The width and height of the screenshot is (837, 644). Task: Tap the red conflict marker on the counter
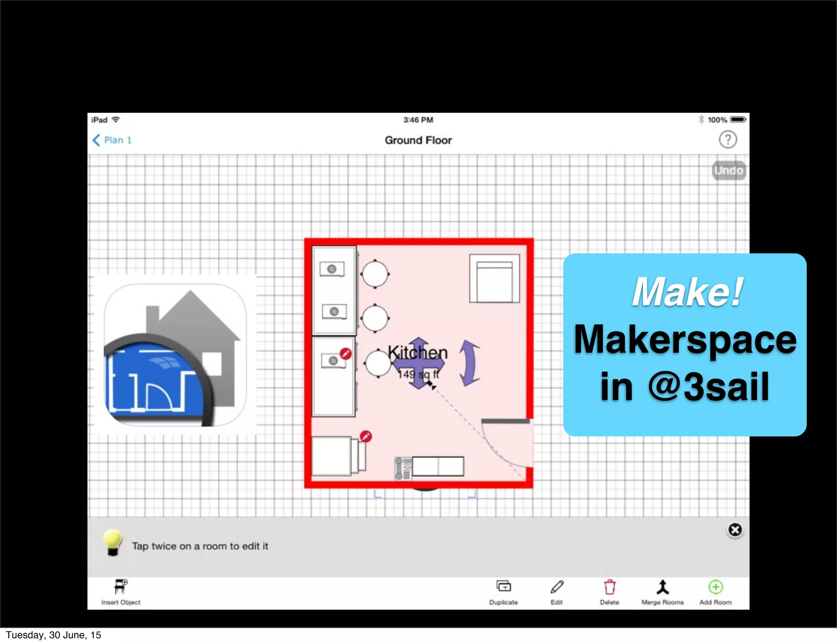point(346,353)
